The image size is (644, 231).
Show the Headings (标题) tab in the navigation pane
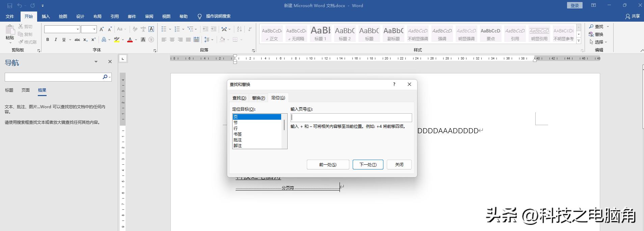click(9, 90)
